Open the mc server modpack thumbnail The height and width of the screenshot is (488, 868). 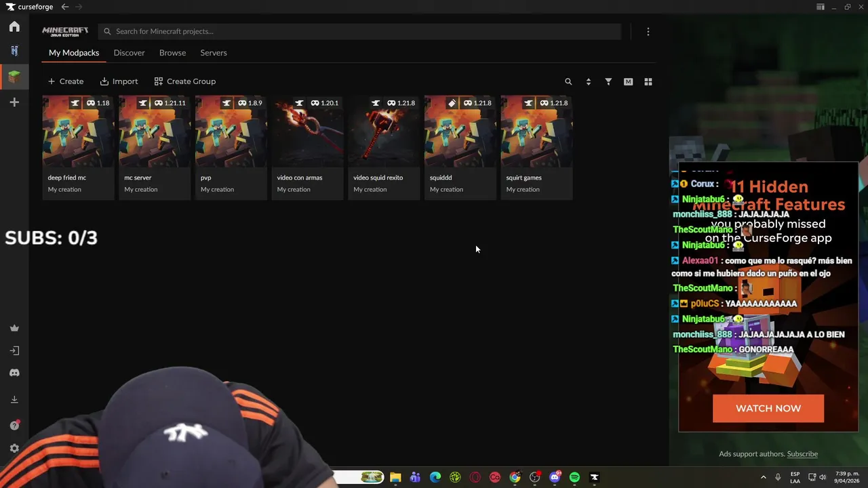[155, 131]
